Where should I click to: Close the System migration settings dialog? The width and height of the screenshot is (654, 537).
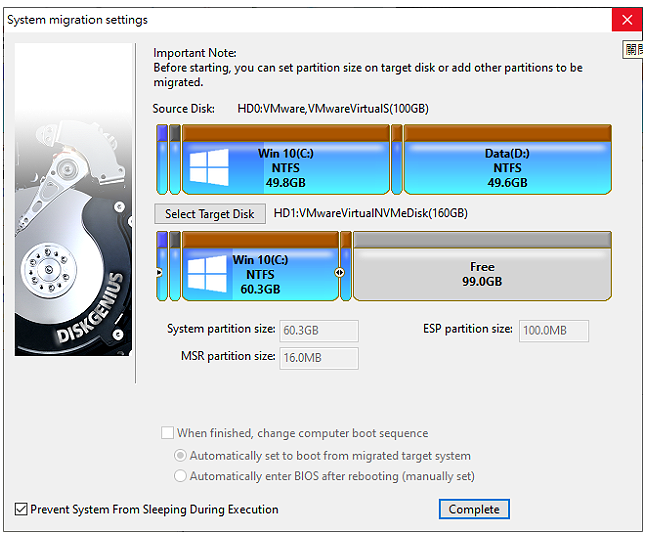click(627, 20)
